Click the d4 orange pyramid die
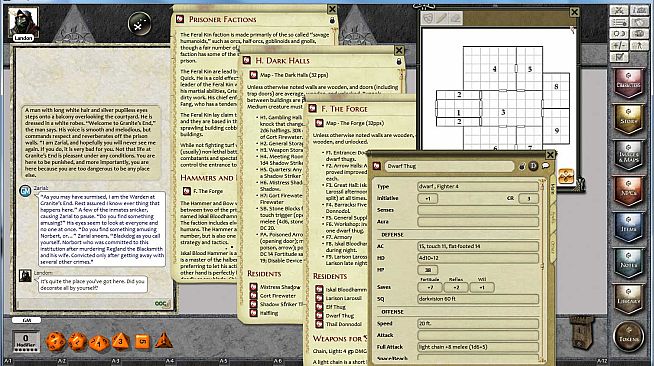 click(164, 340)
